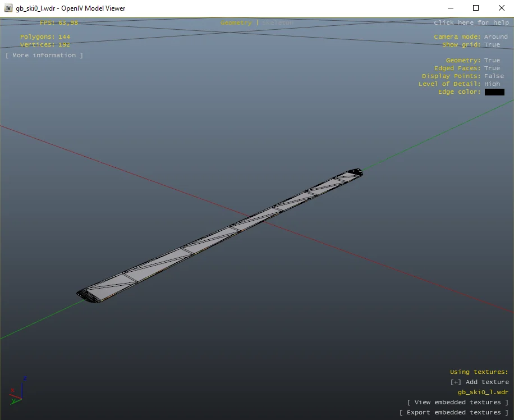This screenshot has height=420, width=514.
Task: Click Export embedded textures
Action: click(x=454, y=413)
